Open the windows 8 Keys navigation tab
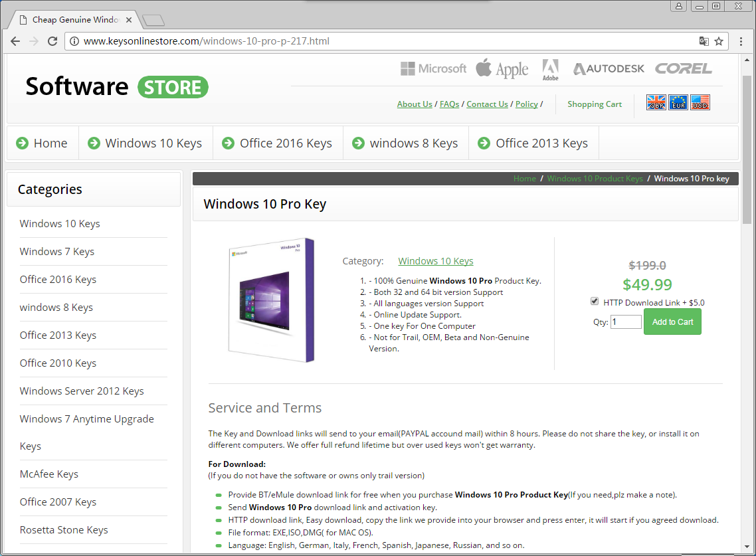Image resolution: width=756 pixels, height=556 pixels. (406, 143)
